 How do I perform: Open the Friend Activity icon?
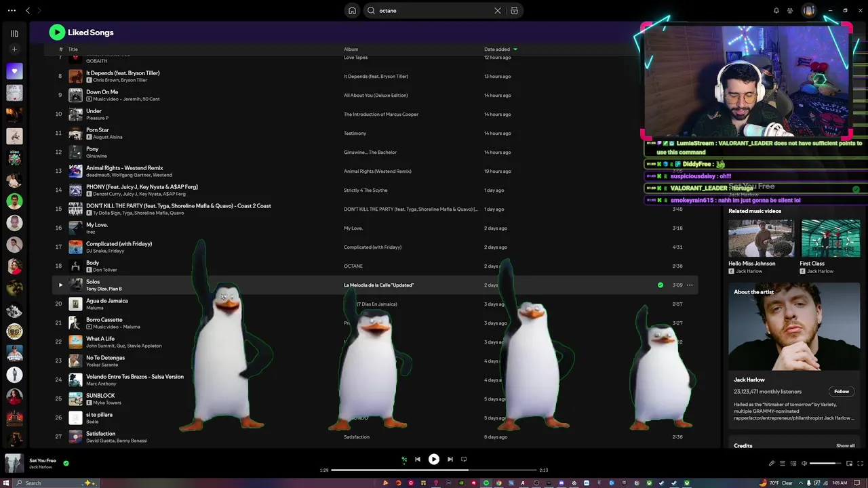point(790,10)
